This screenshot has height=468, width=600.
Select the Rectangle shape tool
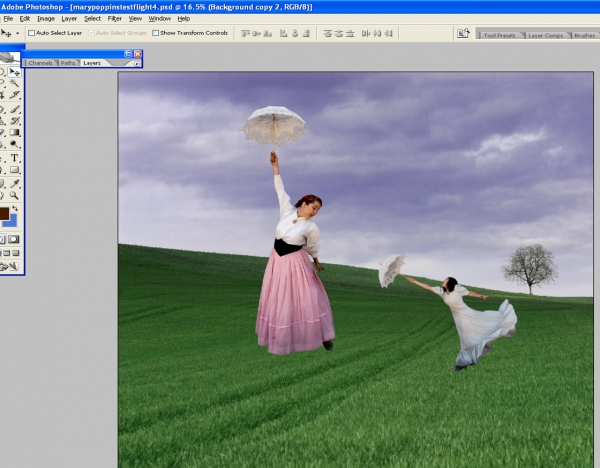pos(15,170)
